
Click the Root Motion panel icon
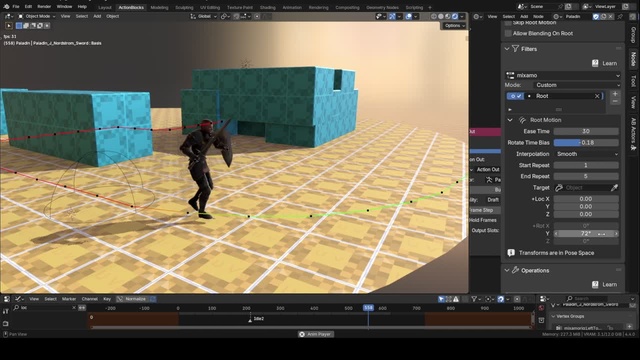click(522, 120)
